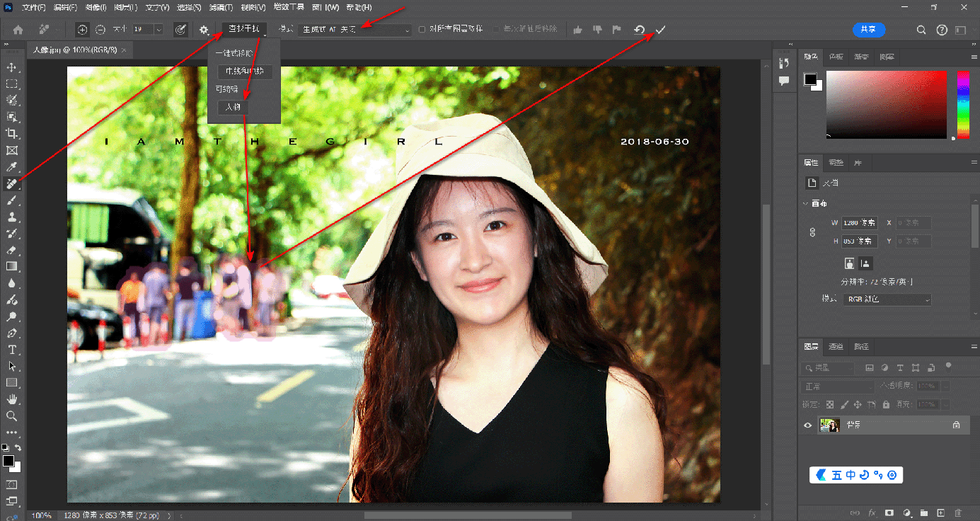The image size is (980, 521).
Task: Select the Remove tool in toolbar
Action: (x=12, y=183)
